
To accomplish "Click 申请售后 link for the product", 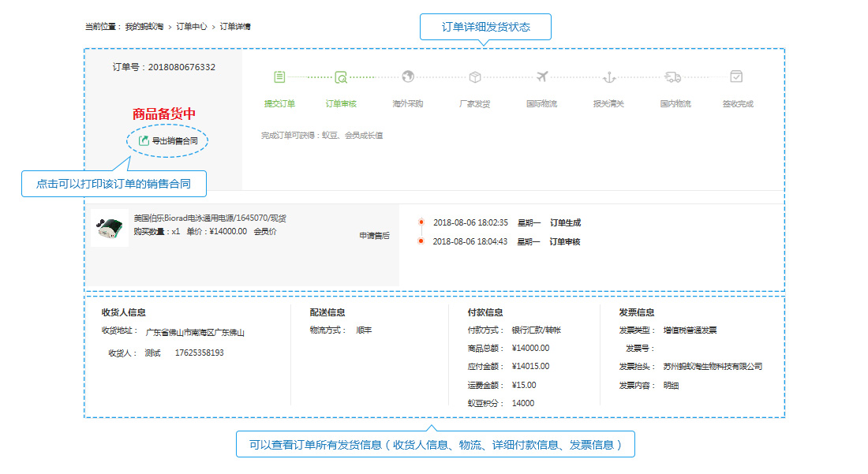I will coord(375,236).
